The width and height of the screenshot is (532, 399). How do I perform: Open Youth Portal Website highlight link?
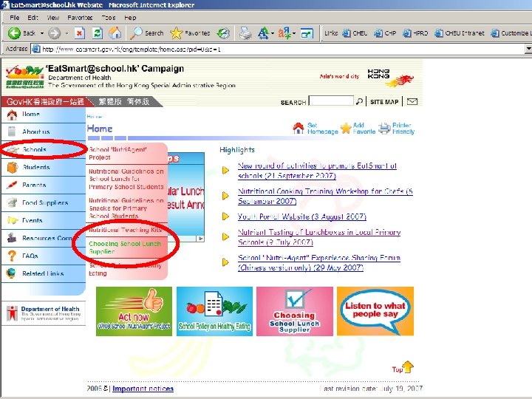(x=302, y=216)
